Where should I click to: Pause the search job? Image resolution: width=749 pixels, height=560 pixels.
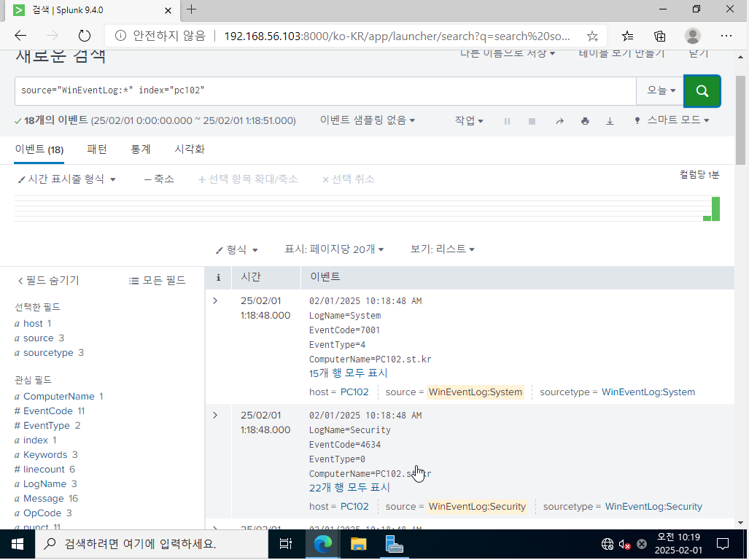click(507, 121)
